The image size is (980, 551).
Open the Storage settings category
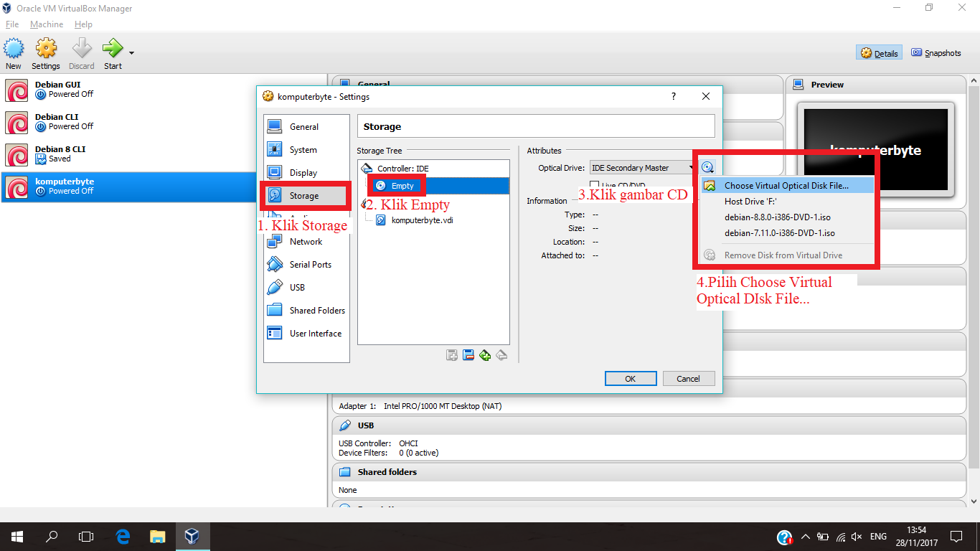click(x=306, y=196)
